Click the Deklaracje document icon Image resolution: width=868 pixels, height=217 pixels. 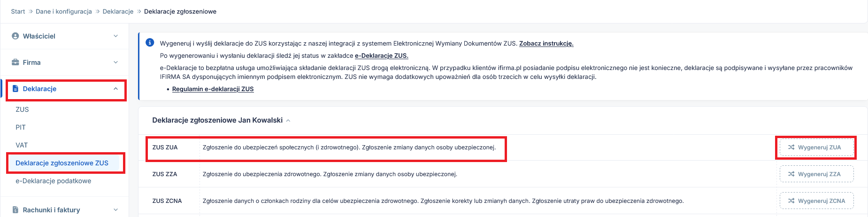(15, 89)
